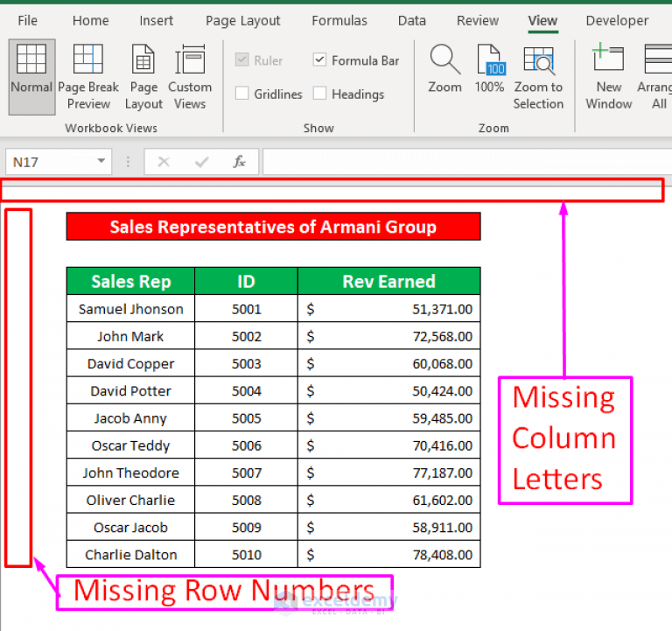Select the title cell Sales Representatives of Armani Group
This screenshot has height=631, width=672.
coord(273,227)
